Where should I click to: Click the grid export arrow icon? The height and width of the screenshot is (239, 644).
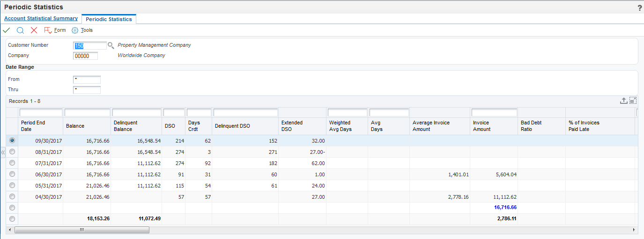coord(623,101)
